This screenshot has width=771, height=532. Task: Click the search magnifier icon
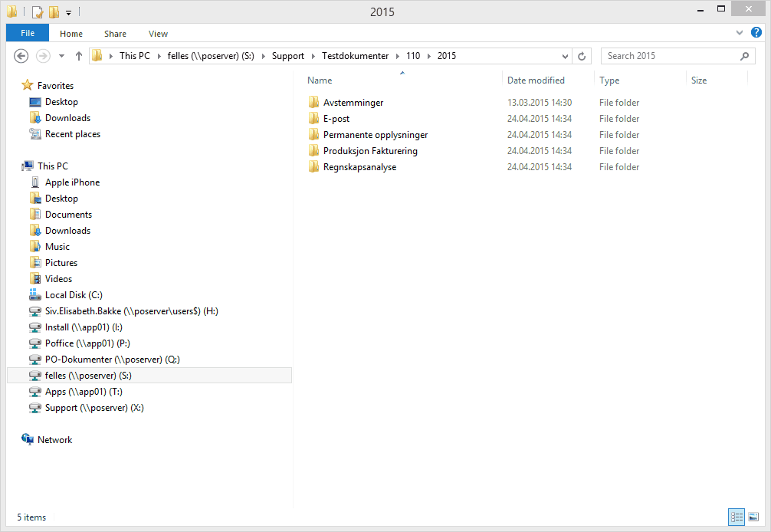[x=744, y=56]
